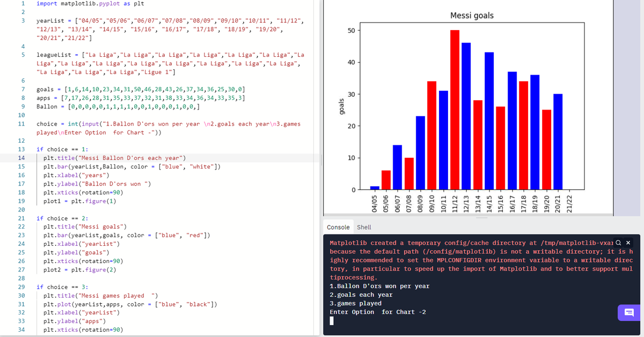Click the plt.plot(yearList,apps...) line
Viewport: 644px width, 337px height.
click(x=130, y=304)
